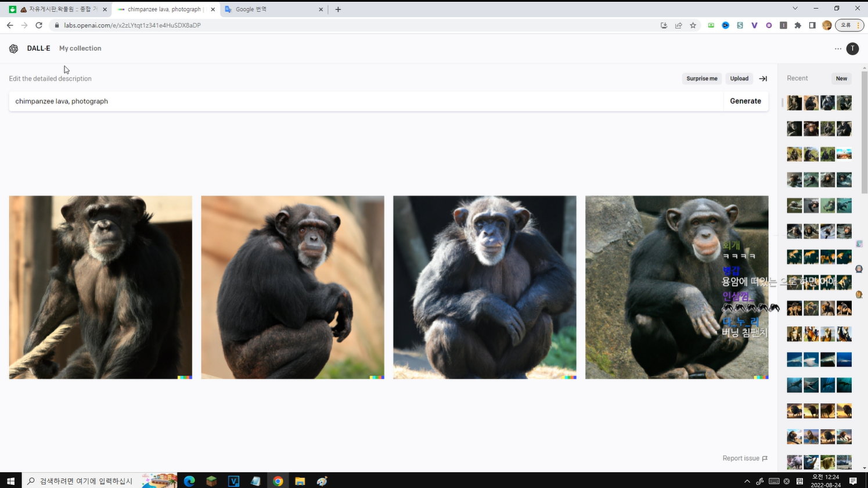Click the Surprise me button
The image size is (868, 488).
pos(701,78)
